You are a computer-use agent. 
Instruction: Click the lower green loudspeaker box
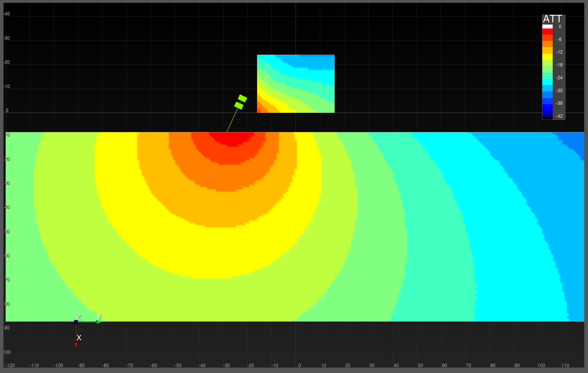(238, 106)
